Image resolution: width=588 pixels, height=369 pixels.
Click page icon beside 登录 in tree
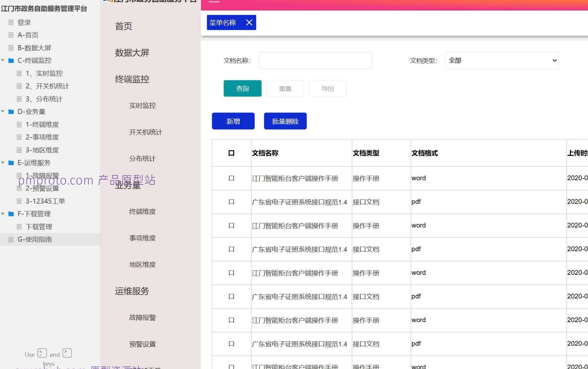coord(11,22)
